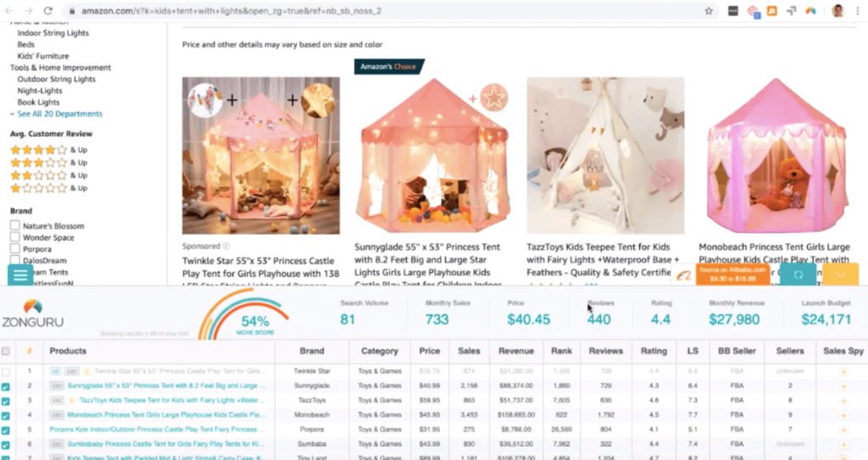Filter by Outdoor String Lights department
Screen dimensions: 868x460
tap(57, 79)
